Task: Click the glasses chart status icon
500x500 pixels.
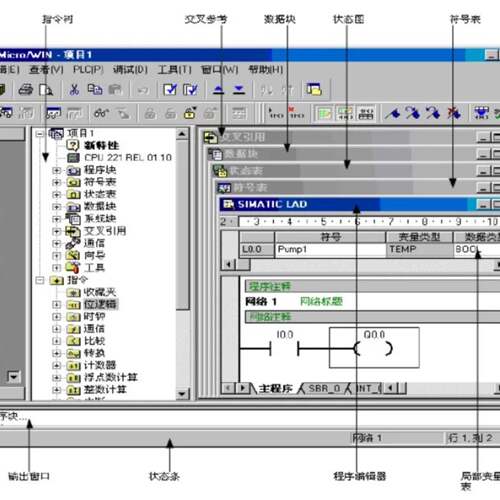Action: (101, 113)
